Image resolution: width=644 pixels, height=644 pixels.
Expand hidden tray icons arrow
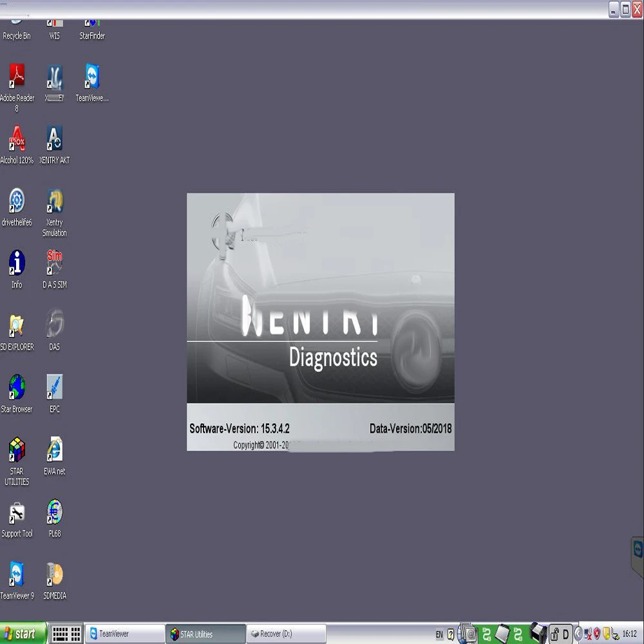578,634
